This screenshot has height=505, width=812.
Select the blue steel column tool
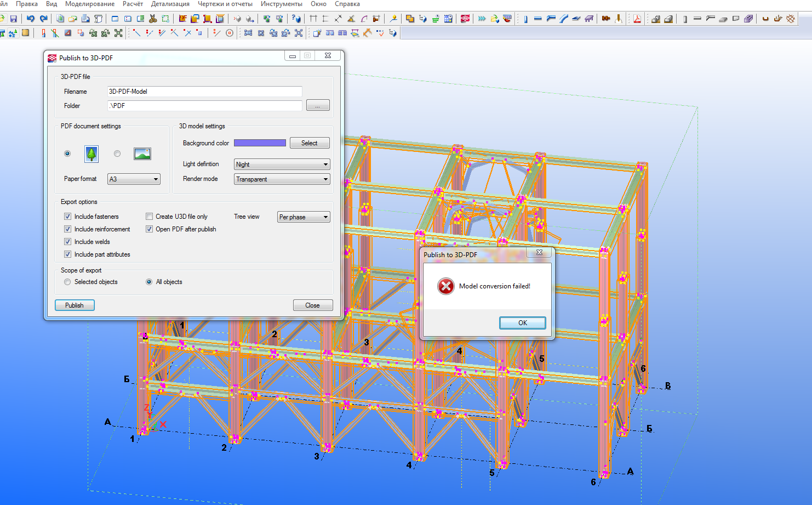click(x=525, y=19)
